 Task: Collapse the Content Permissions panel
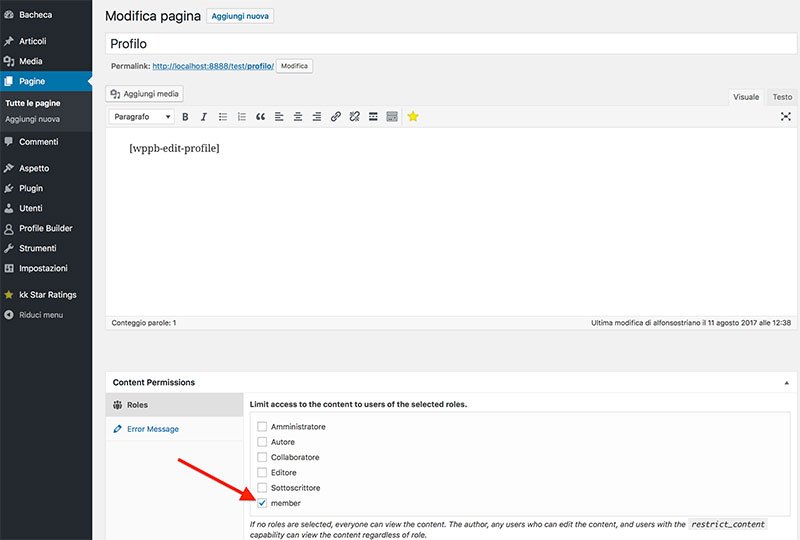(x=786, y=382)
